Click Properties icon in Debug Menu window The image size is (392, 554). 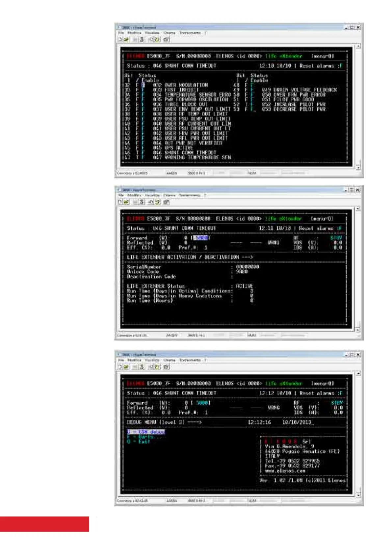point(166,367)
